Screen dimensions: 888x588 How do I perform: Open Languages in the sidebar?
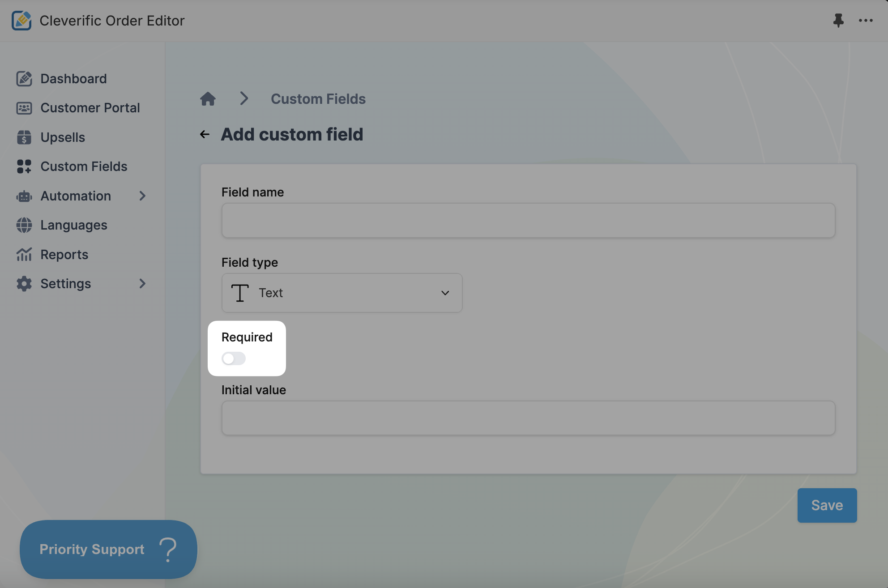click(74, 225)
